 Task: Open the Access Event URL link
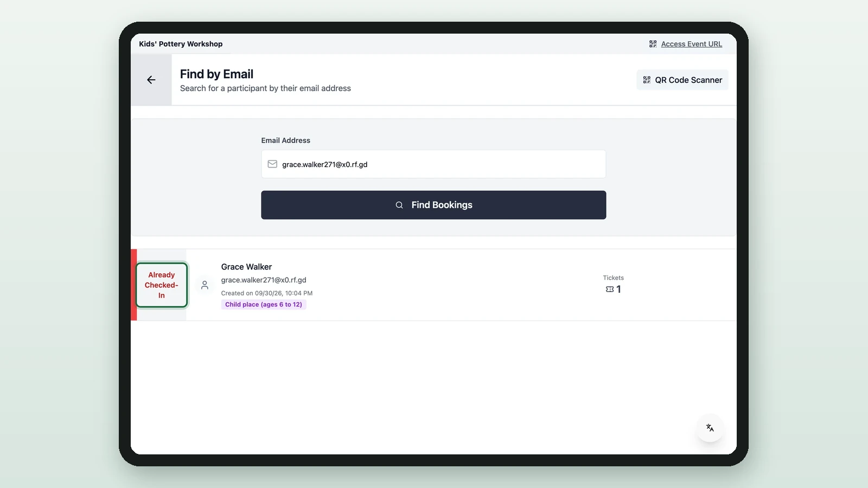691,44
